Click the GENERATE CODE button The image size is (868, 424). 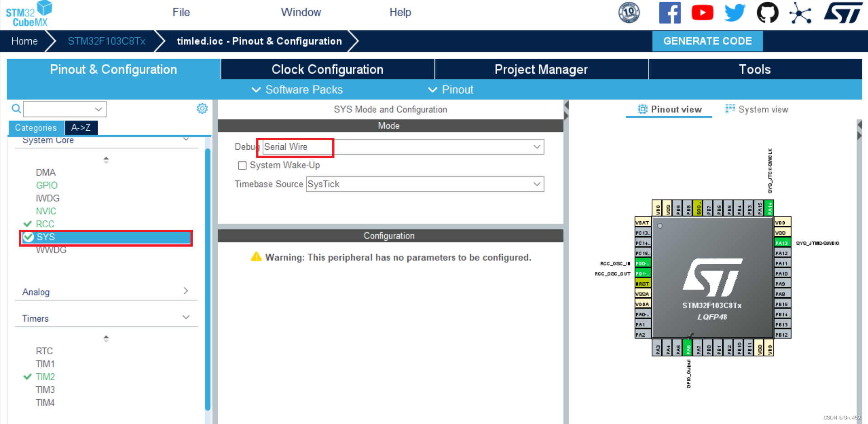click(707, 41)
